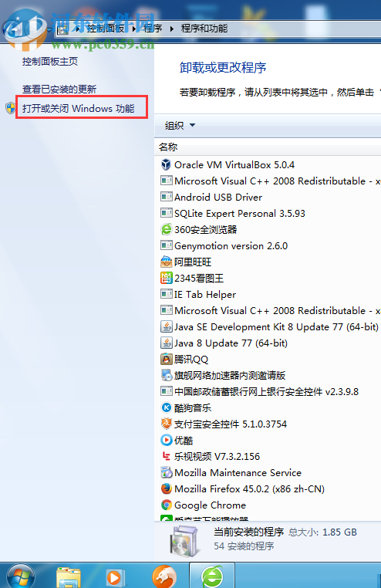Click the Genymotion program icon

coord(166,245)
